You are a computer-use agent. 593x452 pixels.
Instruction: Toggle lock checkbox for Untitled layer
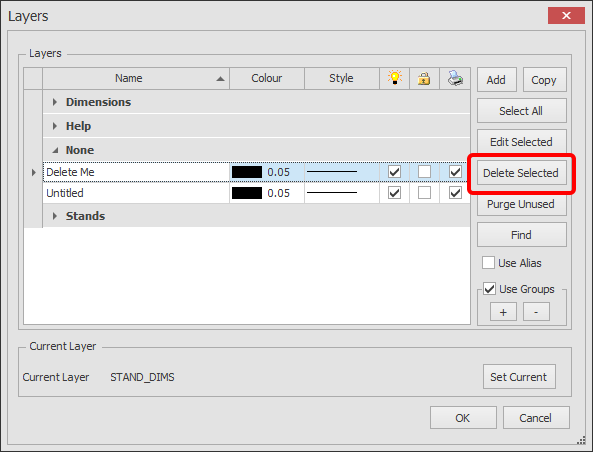(424, 193)
